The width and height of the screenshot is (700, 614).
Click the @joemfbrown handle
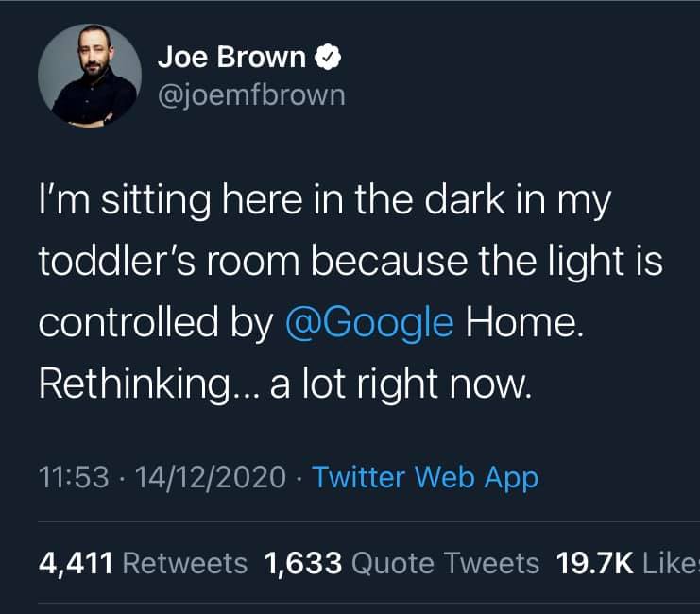click(251, 95)
